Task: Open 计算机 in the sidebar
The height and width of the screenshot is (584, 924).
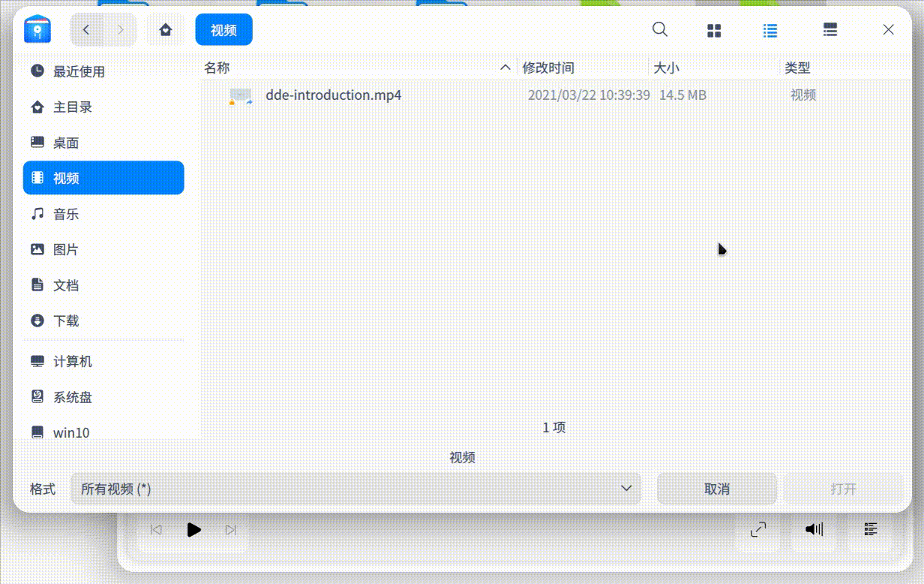Action: [x=103, y=361]
